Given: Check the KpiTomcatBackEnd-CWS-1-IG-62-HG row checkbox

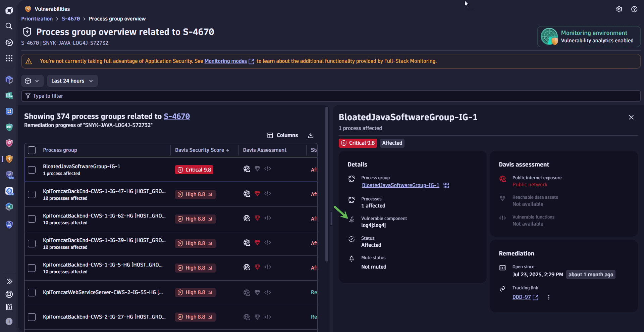Looking at the screenshot, I should (x=32, y=219).
